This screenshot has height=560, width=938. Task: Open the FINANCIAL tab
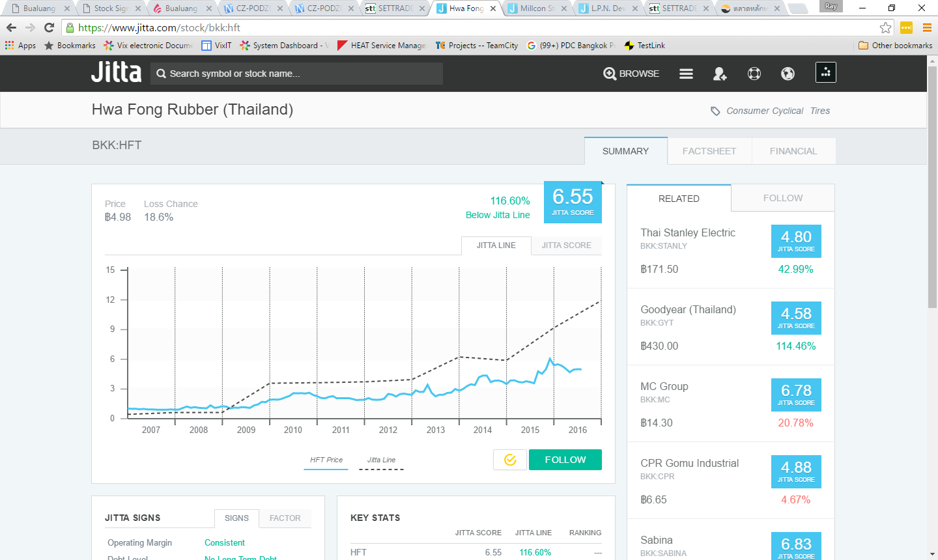coord(793,151)
